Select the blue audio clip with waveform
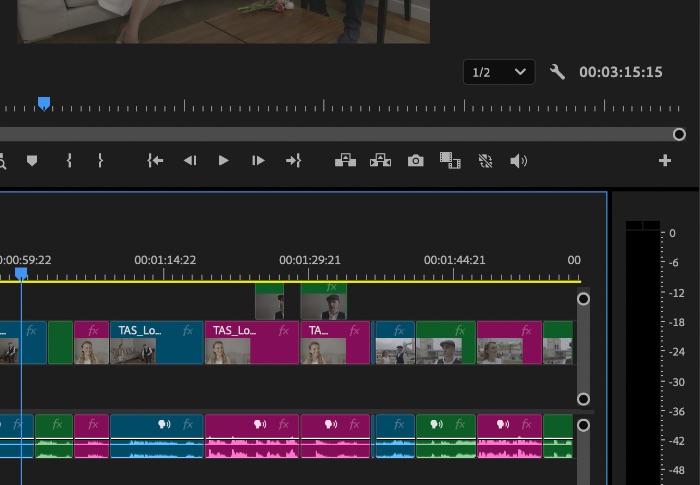This screenshot has width=700, height=485. [x=157, y=436]
